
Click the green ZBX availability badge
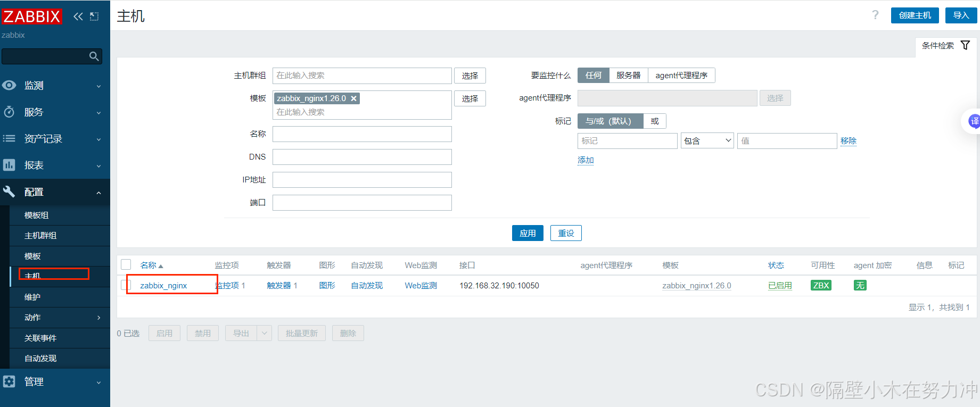click(821, 286)
